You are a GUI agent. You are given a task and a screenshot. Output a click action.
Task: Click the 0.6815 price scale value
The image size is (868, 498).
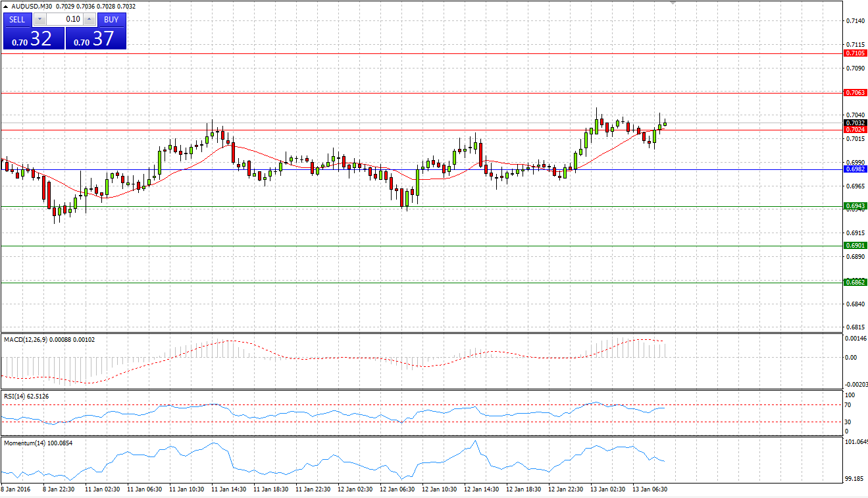[x=855, y=327]
